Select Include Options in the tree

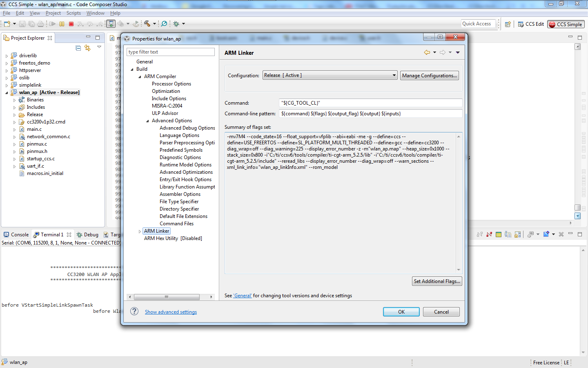(169, 99)
